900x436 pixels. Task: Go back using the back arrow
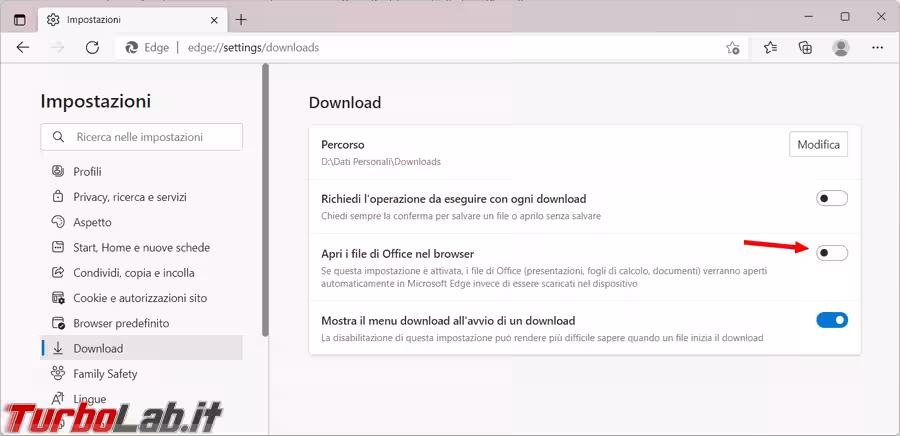[23, 47]
